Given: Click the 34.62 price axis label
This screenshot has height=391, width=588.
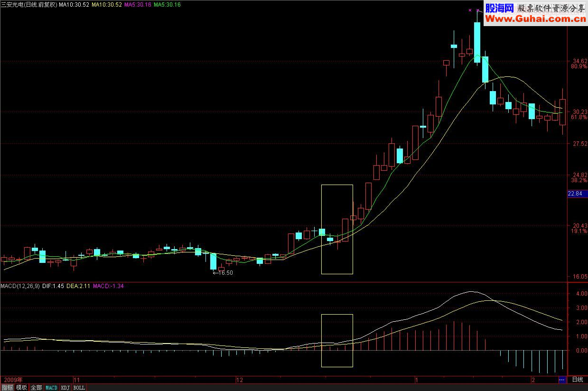Looking at the screenshot, I should click(x=580, y=61).
